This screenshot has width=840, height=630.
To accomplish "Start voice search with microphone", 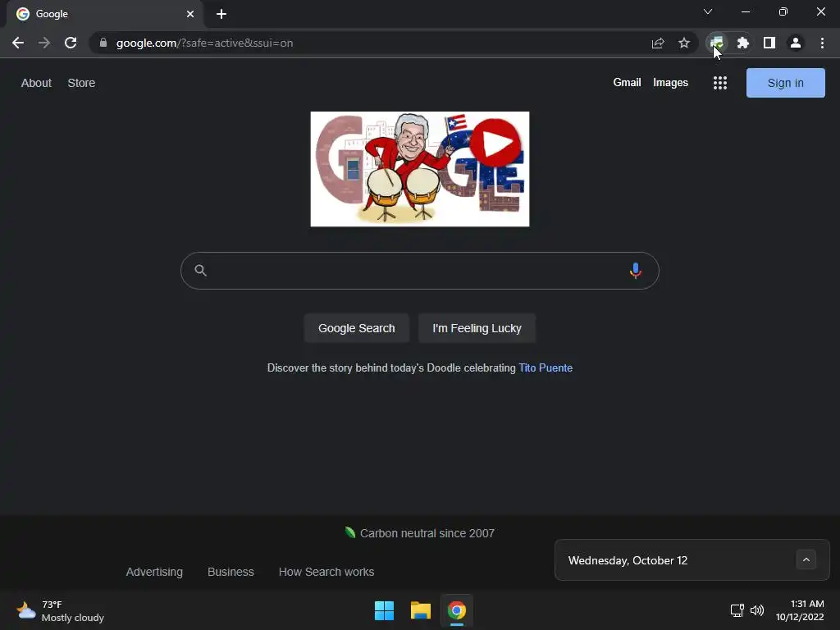I will (x=636, y=271).
